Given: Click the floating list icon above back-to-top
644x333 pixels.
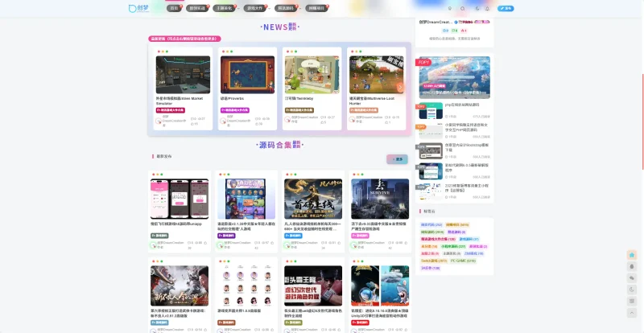Looking at the screenshot, I should point(632,301).
